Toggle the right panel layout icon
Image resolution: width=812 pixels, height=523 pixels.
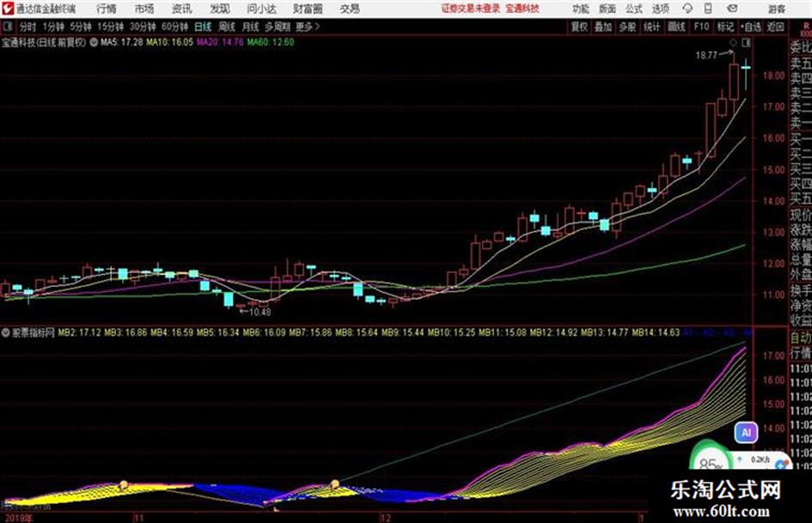click(746, 42)
